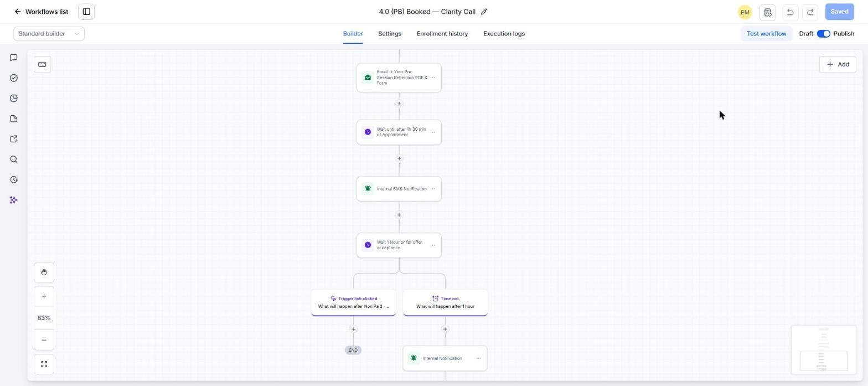Click the 83% zoom level value

coord(44,318)
